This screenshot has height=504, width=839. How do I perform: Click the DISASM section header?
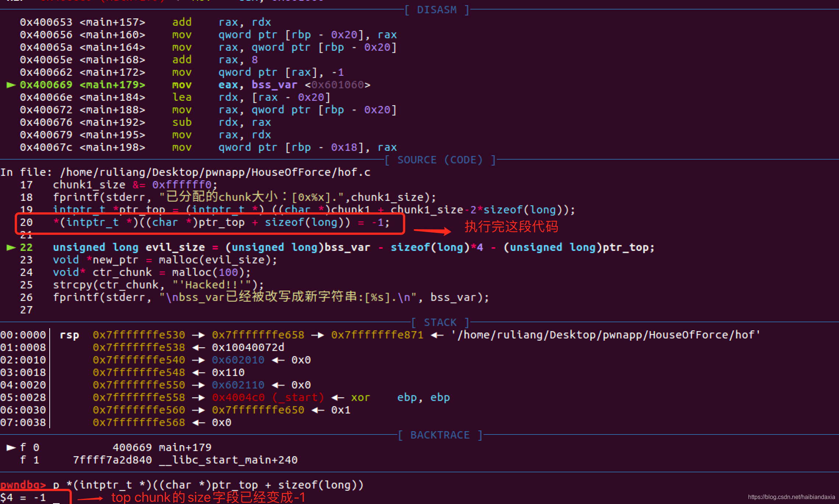point(437,10)
